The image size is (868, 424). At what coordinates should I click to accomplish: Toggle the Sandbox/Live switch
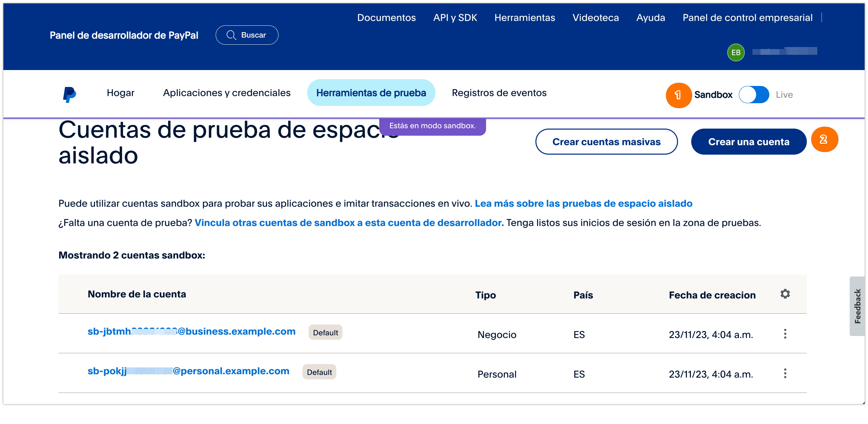click(x=754, y=95)
